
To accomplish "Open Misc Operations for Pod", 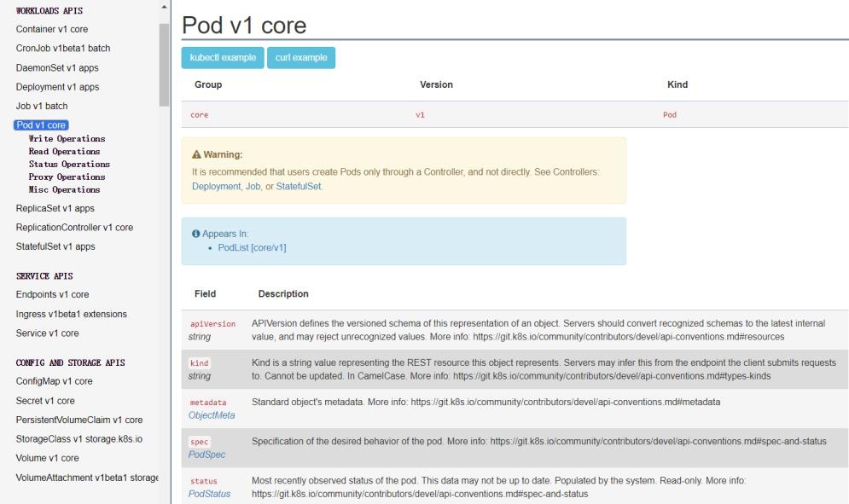I will tap(65, 189).
